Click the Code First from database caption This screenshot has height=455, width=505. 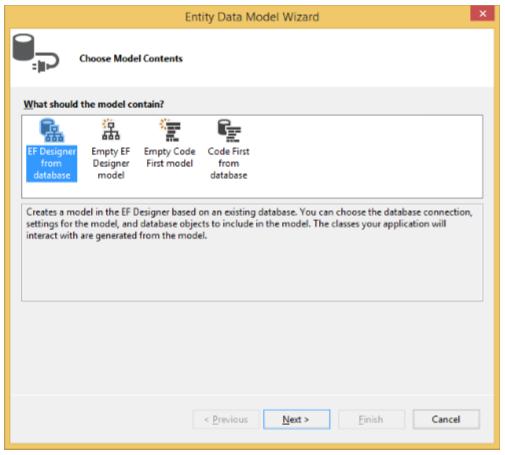[x=229, y=163]
